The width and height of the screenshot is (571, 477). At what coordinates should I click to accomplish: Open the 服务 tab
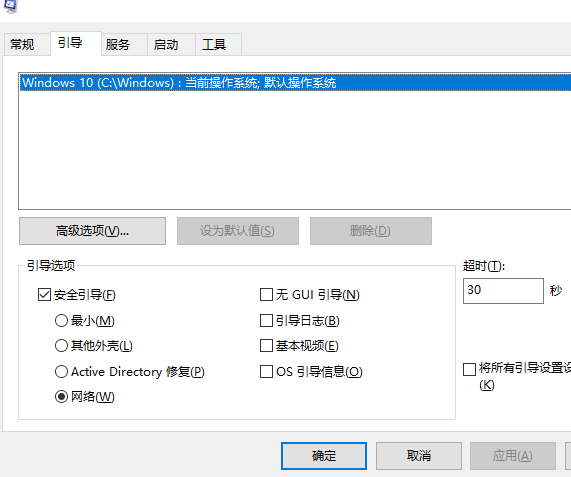coord(124,44)
